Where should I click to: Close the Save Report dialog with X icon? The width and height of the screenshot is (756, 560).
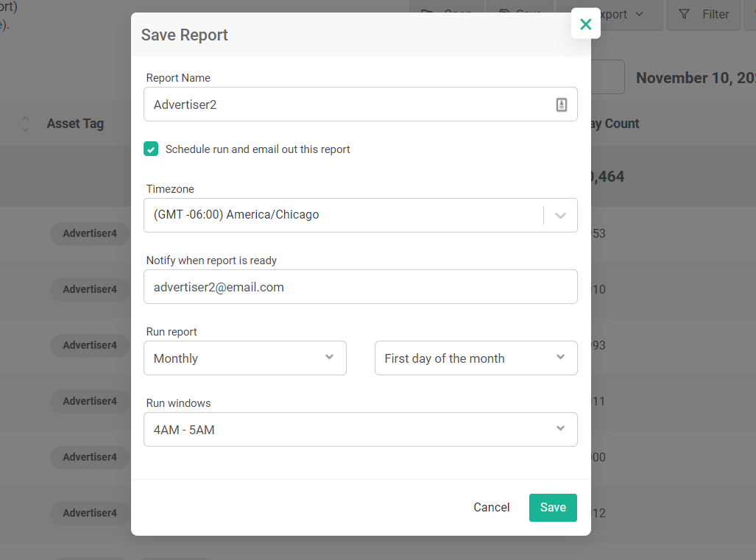(585, 24)
